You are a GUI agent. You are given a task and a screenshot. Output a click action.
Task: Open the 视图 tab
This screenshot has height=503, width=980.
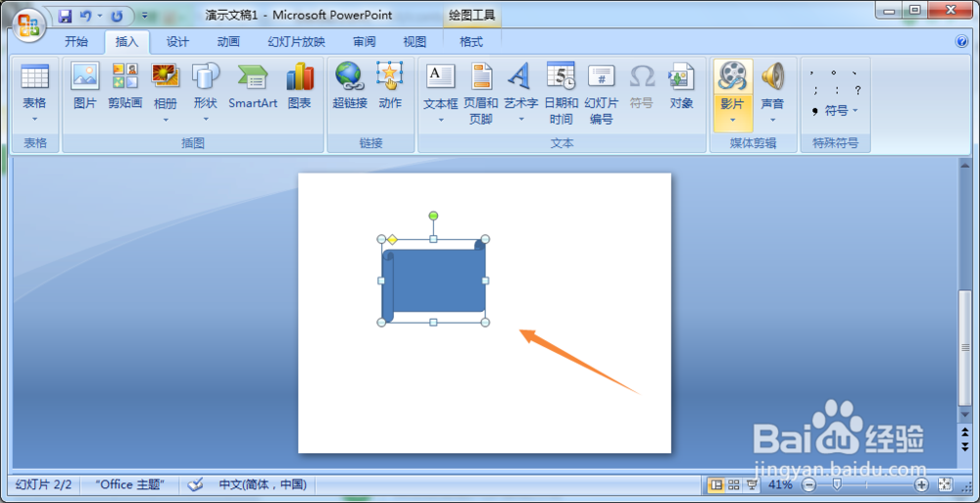pyautogui.click(x=415, y=42)
